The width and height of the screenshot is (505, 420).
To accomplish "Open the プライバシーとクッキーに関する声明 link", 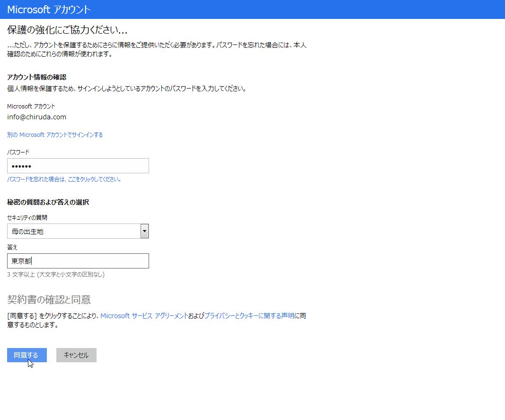I will pos(249,316).
